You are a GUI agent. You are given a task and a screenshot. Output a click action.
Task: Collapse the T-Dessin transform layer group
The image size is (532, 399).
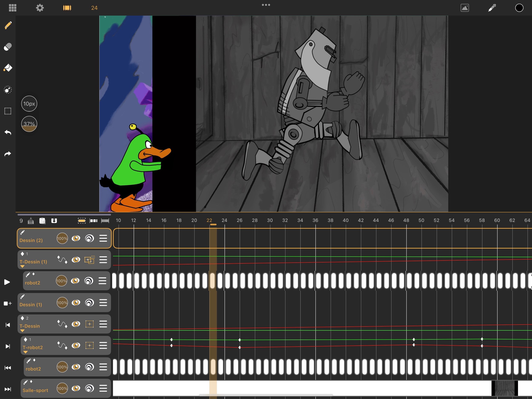[x=22, y=331]
